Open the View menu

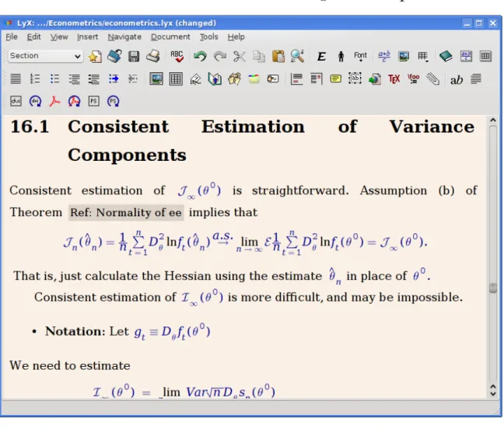point(59,37)
